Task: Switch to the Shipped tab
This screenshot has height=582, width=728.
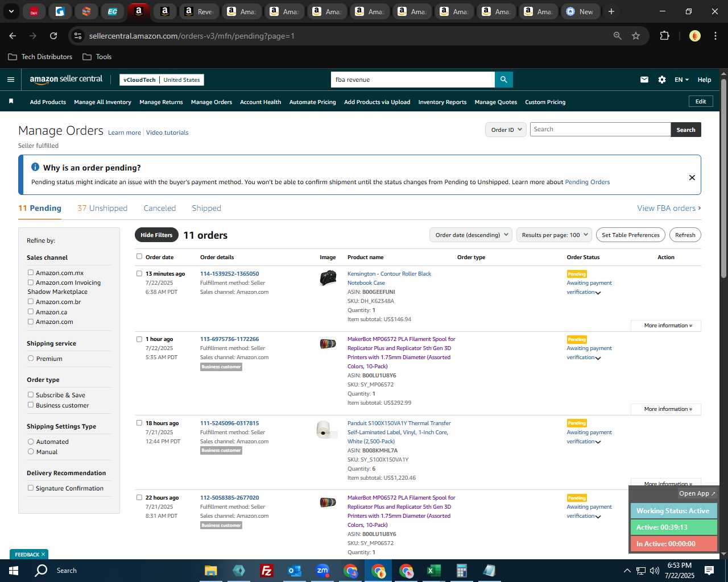Action: pyautogui.click(x=206, y=208)
